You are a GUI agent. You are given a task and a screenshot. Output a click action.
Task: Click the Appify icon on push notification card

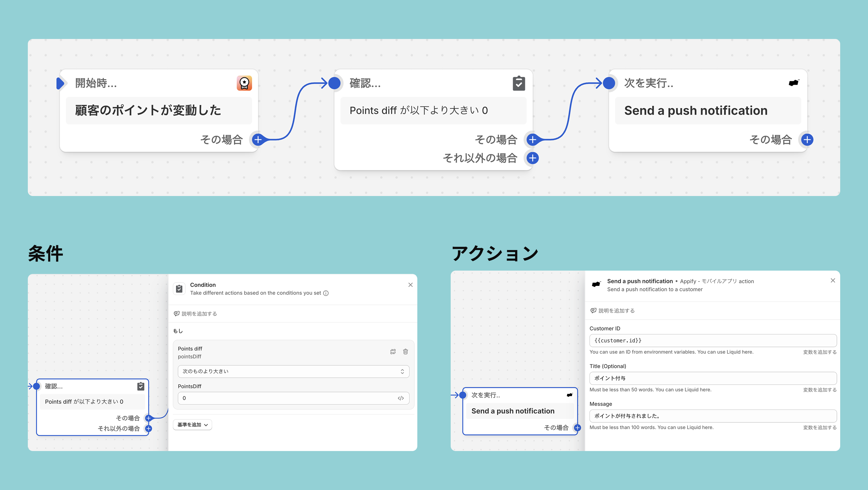(x=793, y=83)
